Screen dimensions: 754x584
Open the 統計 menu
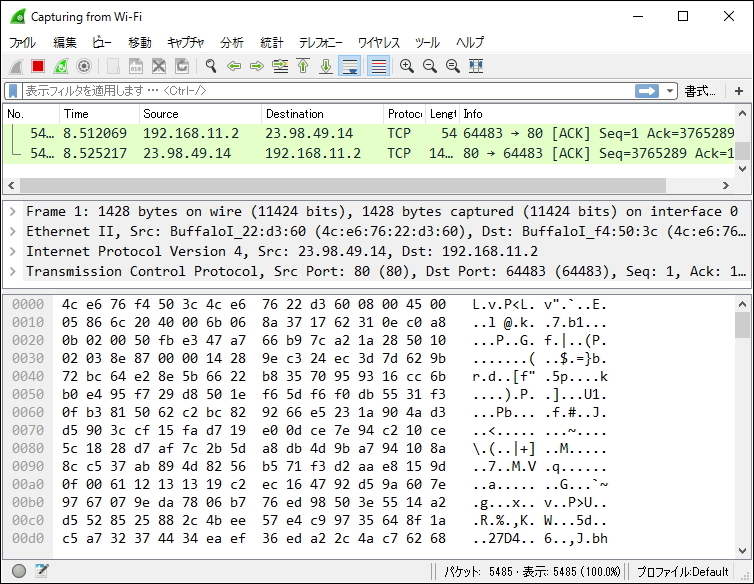tap(272, 43)
